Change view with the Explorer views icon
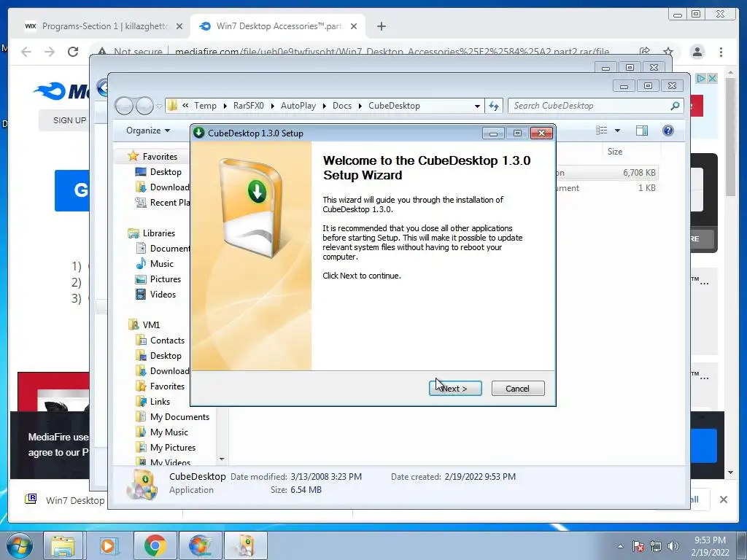This screenshot has width=747, height=560. pos(602,131)
